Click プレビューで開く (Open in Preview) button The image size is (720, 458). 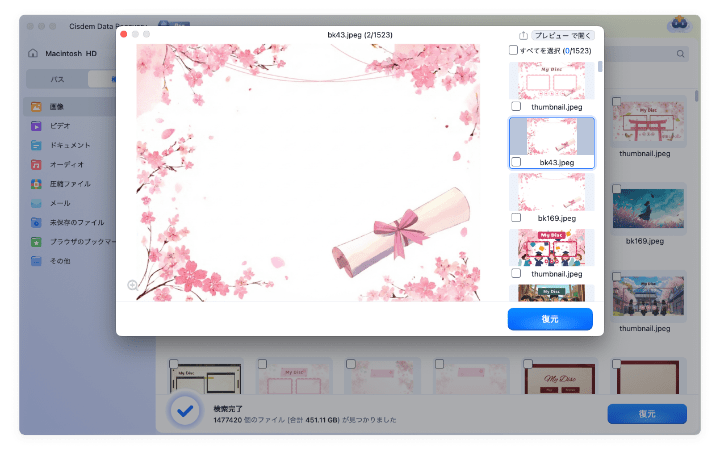point(562,34)
